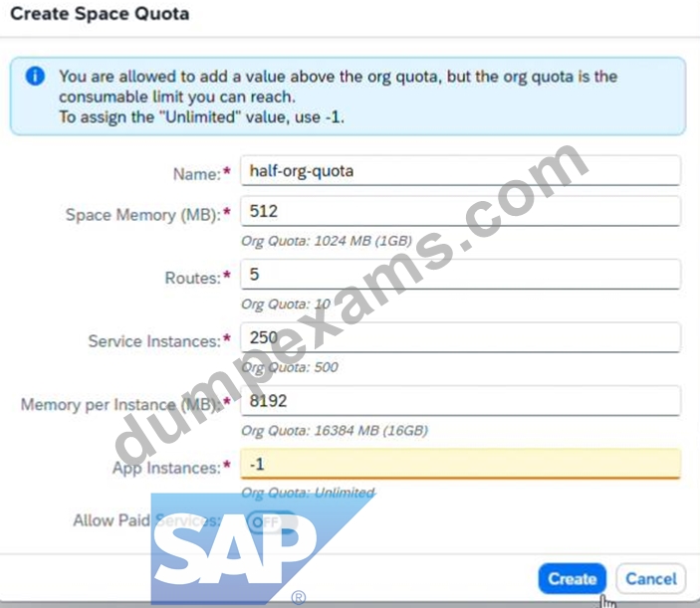
Task: Click the Org Quota 1024 MB hint text
Action: click(327, 241)
